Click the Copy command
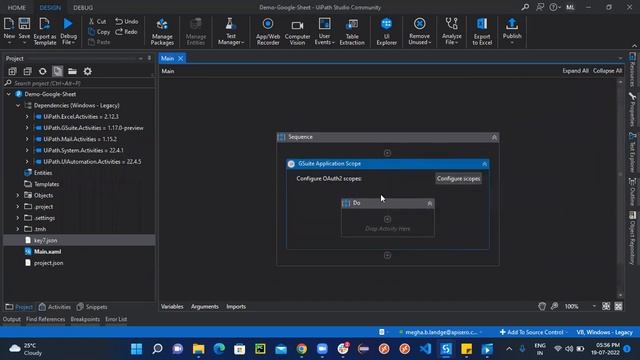This screenshot has height=360, width=640. point(99,31)
